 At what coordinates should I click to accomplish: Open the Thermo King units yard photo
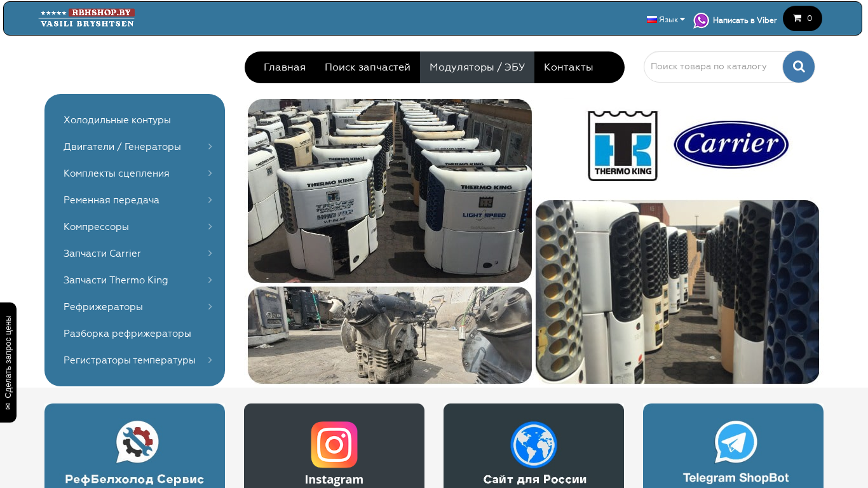[390, 191]
